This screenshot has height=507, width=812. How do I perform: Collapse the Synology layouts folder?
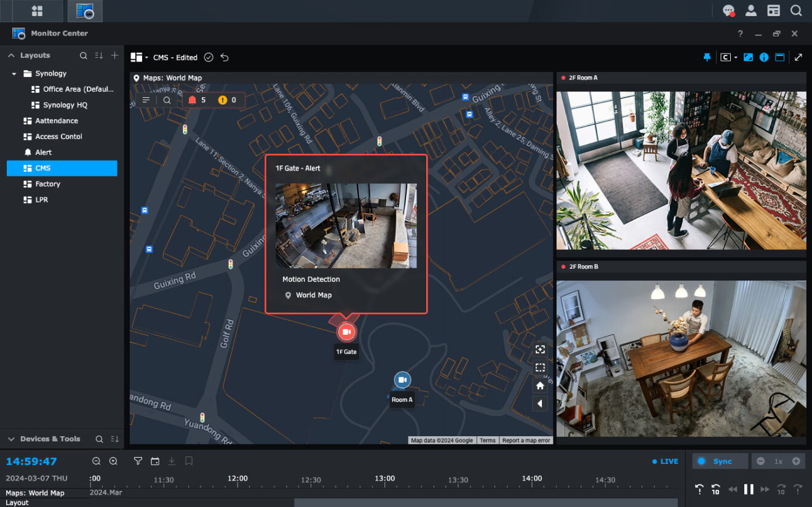click(x=14, y=73)
